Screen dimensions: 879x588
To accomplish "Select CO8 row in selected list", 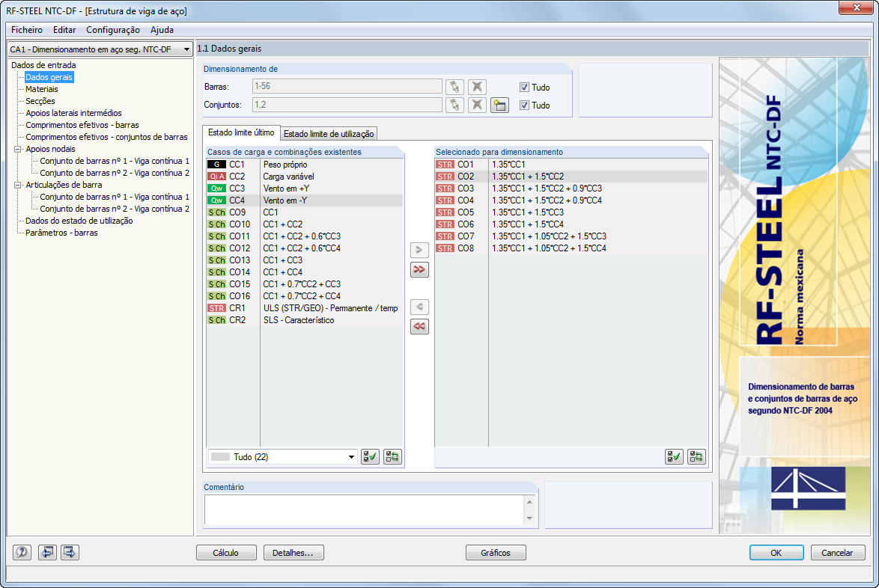I will coord(571,248).
